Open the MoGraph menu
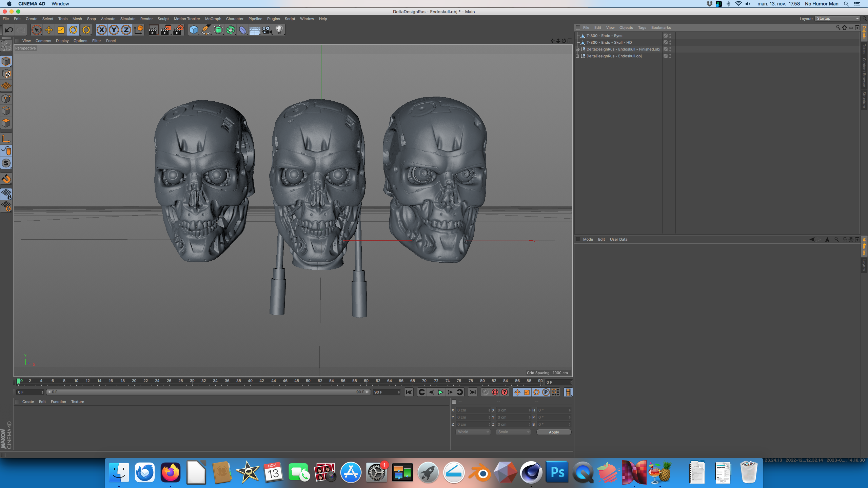Viewport: 868px width, 488px height. 213,19
